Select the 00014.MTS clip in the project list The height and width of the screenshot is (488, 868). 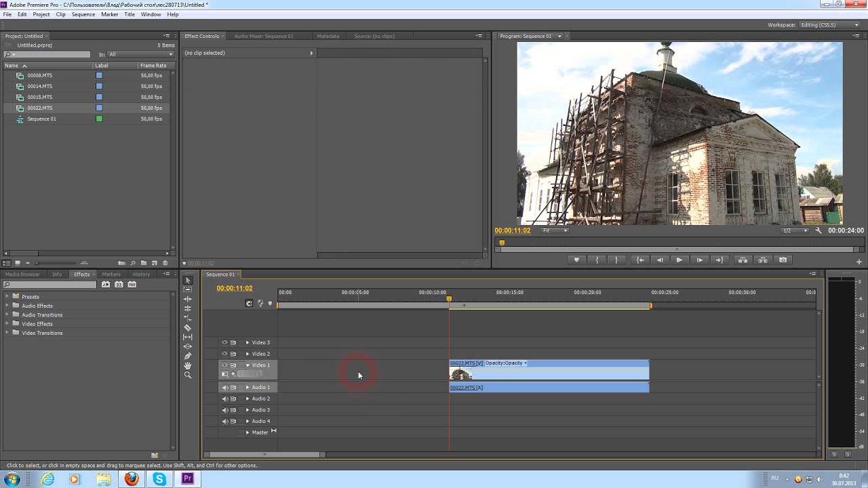coord(39,86)
